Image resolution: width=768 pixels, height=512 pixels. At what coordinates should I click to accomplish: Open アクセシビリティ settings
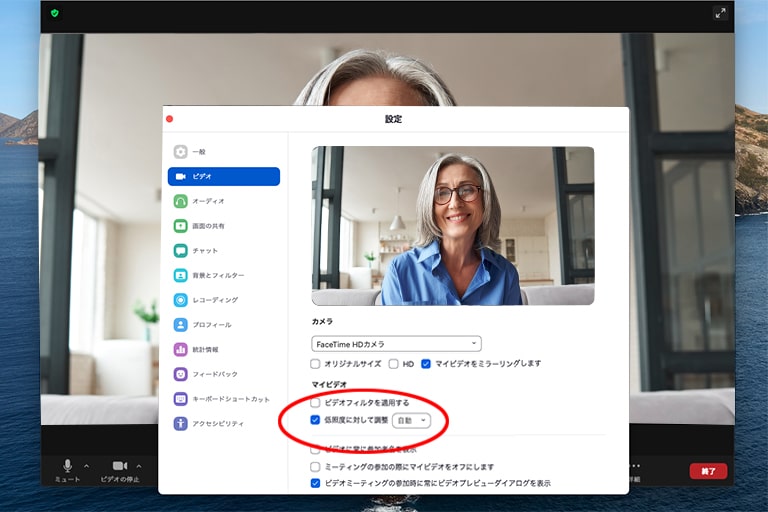click(x=224, y=423)
